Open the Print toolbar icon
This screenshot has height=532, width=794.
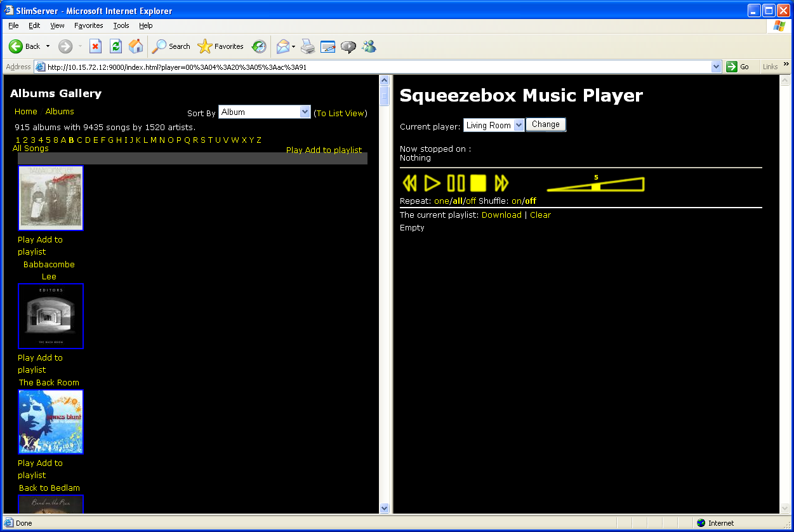[308, 46]
